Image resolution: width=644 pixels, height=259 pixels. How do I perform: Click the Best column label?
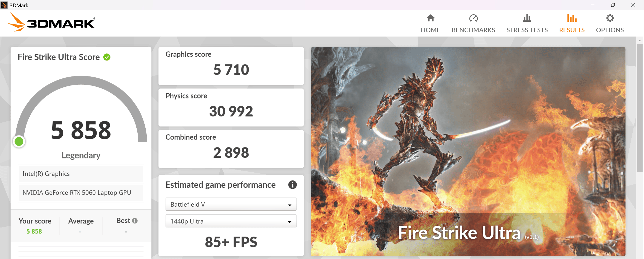(x=123, y=220)
